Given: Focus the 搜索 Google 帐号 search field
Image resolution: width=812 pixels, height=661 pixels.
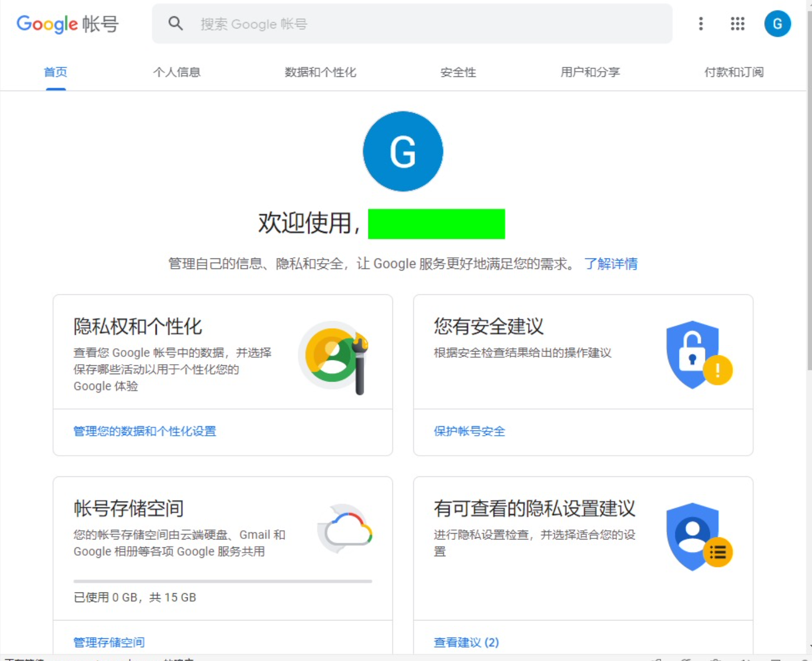Looking at the screenshot, I should pyautogui.click(x=412, y=24).
